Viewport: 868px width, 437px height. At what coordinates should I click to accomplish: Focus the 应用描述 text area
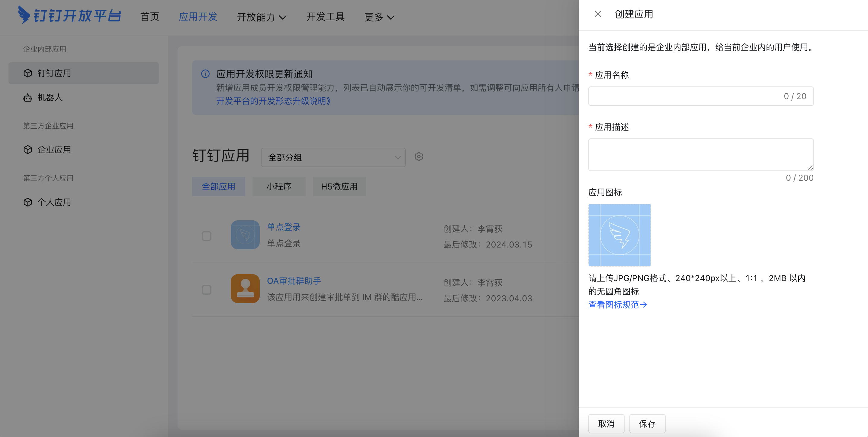pyautogui.click(x=701, y=154)
